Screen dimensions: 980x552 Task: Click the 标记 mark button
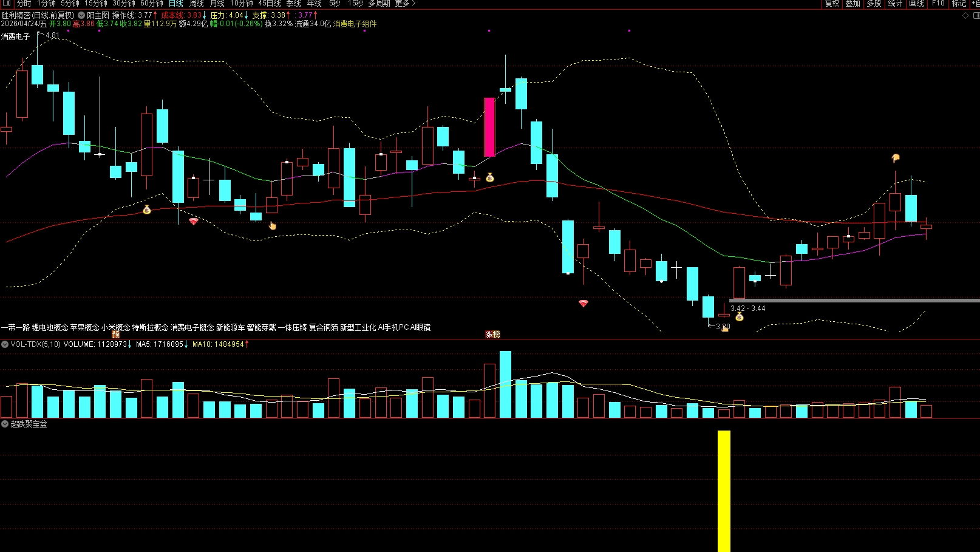959,4
